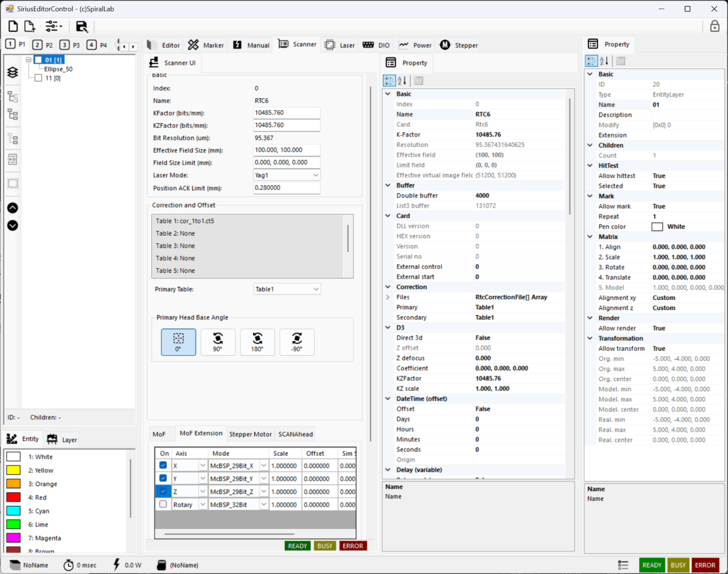Sort scanner properties alphabetically
The height and width of the screenshot is (574, 728).
click(x=402, y=81)
